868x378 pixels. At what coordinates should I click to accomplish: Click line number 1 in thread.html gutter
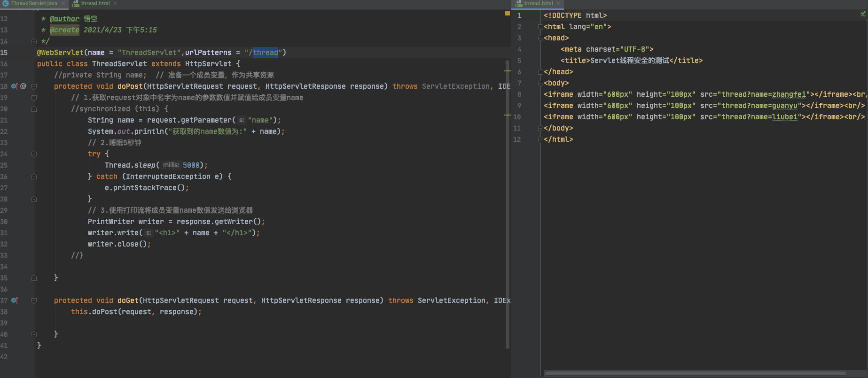click(519, 15)
